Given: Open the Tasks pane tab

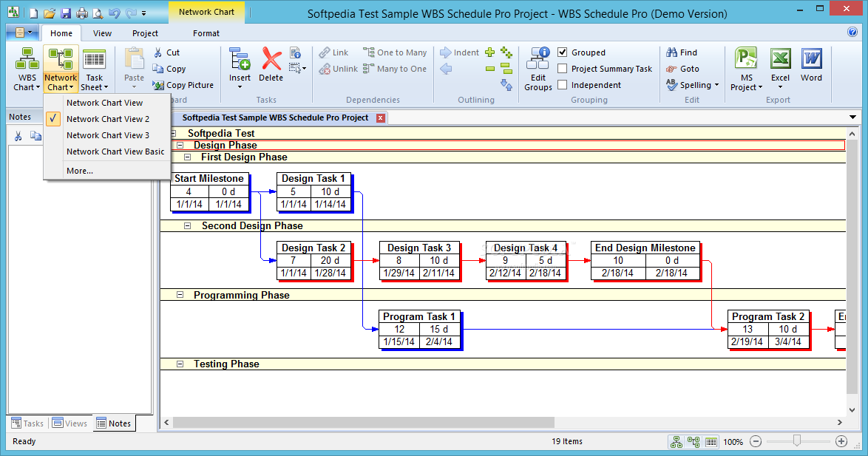Looking at the screenshot, I should point(27,423).
